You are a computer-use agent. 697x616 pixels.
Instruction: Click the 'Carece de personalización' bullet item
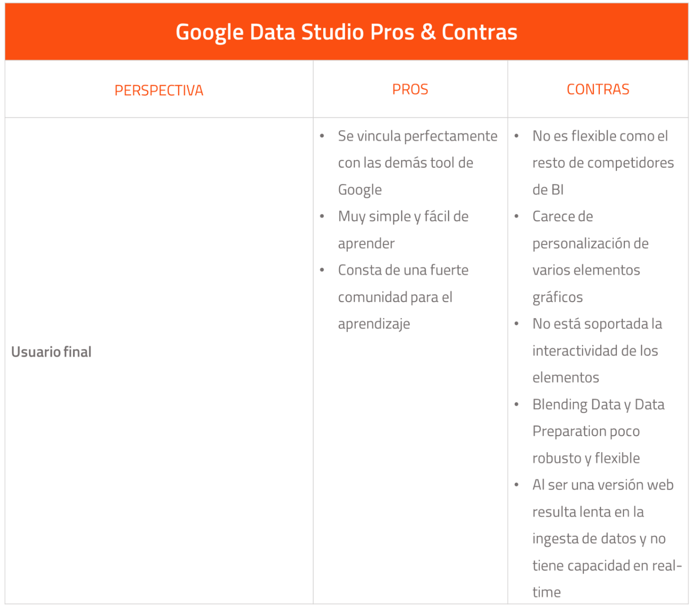pos(562,216)
